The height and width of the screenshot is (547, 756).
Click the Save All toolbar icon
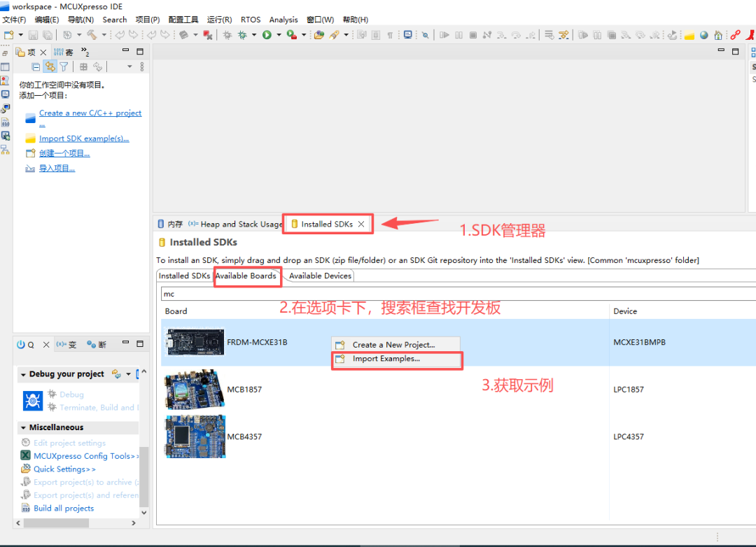pos(48,35)
